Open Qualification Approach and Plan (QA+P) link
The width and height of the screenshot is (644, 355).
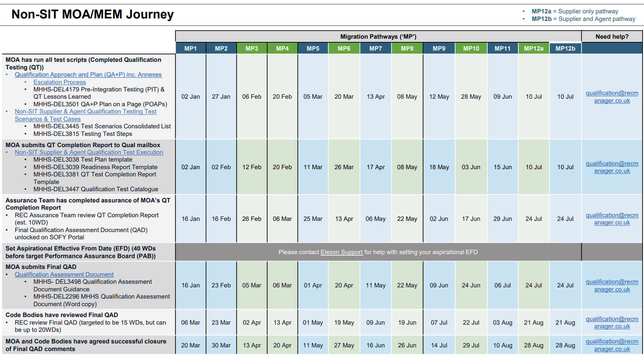[x=88, y=74]
